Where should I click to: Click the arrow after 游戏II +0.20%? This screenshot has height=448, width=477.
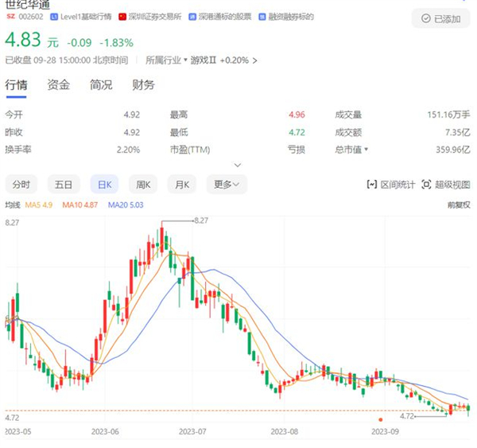point(255,60)
